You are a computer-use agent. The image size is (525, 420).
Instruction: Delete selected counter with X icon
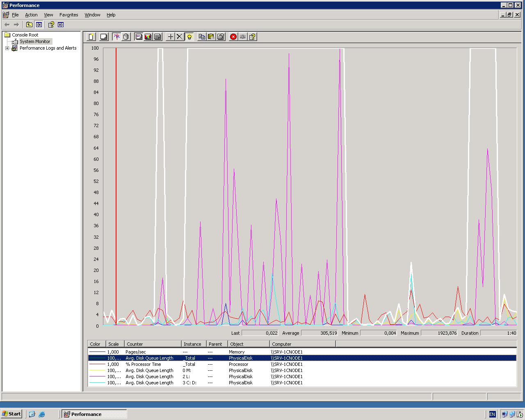(x=180, y=37)
